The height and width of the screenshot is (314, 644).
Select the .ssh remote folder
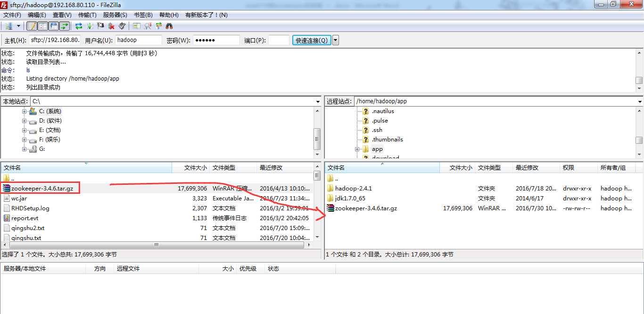pos(377,130)
